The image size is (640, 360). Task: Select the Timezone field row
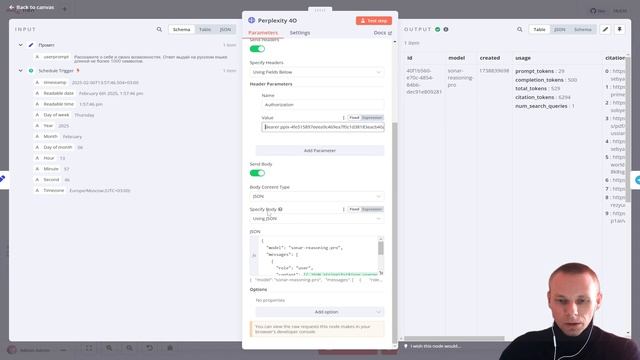(83, 190)
